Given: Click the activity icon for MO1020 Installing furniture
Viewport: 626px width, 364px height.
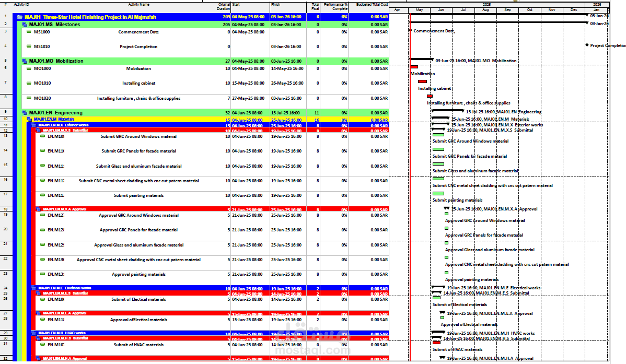Looking at the screenshot, I should pyautogui.click(x=29, y=98).
